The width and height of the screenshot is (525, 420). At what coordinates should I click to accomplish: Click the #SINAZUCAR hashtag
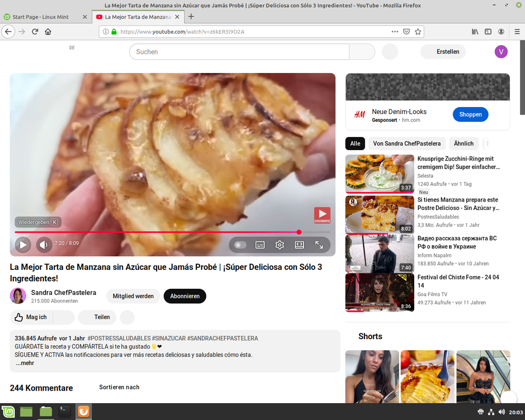(x=169, y=338)
